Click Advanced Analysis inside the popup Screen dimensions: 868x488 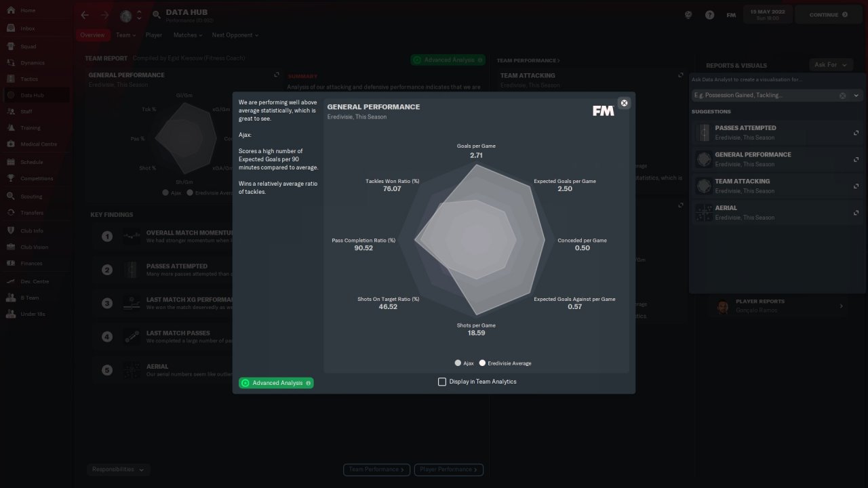[x=276, y=383]
